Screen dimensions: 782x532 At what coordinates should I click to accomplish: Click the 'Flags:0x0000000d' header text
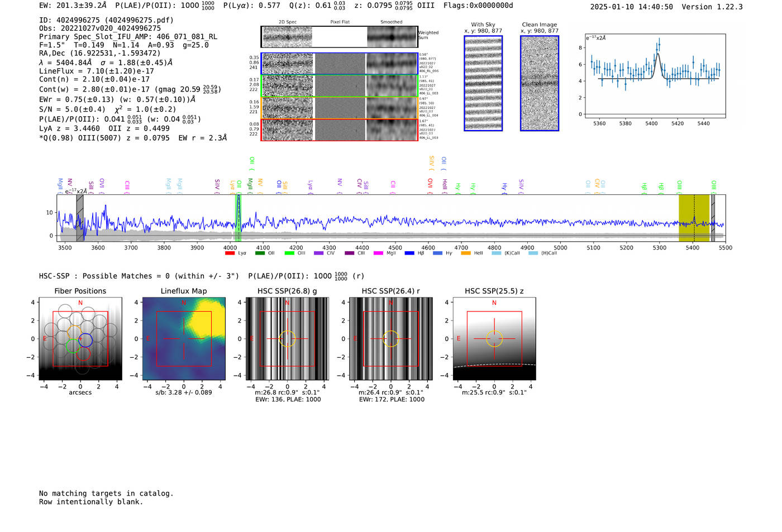478,6
